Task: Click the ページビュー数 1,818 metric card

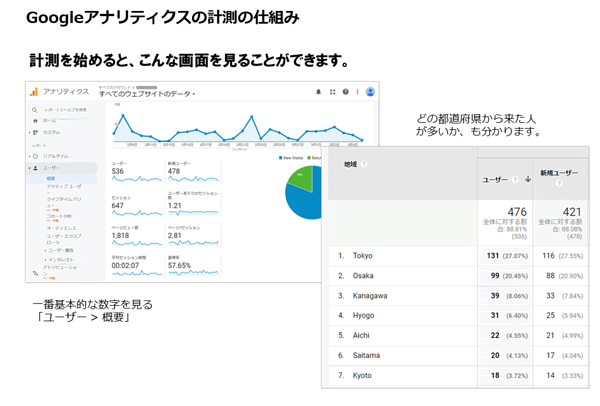Action: click(137, 236)
